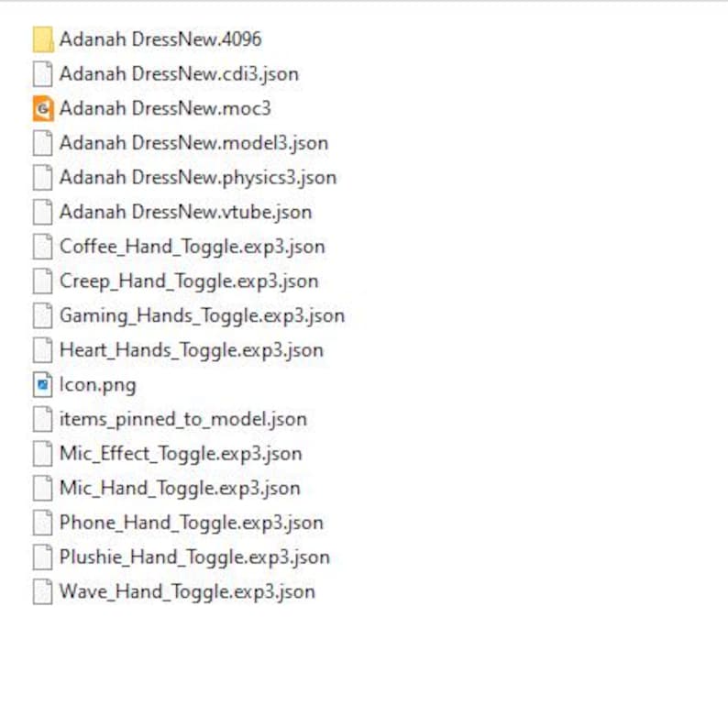Click the 'Mic_Effect_Toggle.exp3.json' file name
728x728 pixels.
pos(181,454)
